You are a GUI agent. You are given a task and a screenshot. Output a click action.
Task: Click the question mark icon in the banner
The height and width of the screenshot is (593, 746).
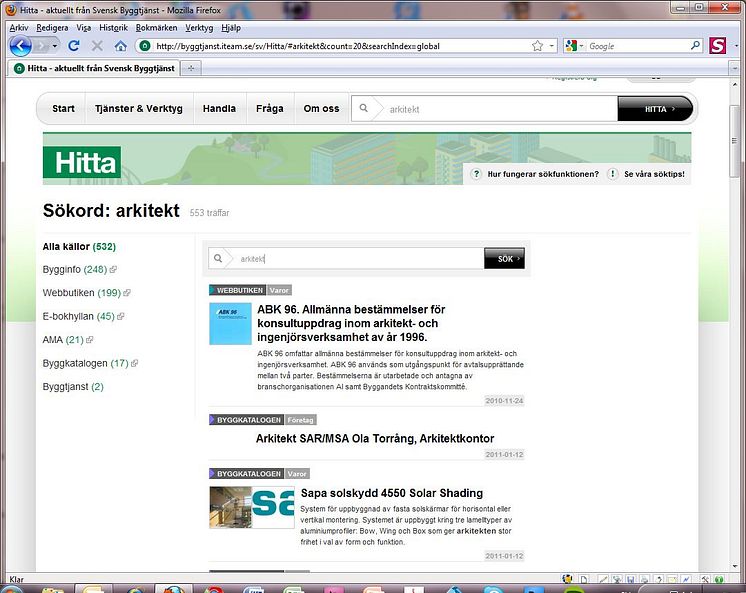pyautogui.click(x=476, y=174)
